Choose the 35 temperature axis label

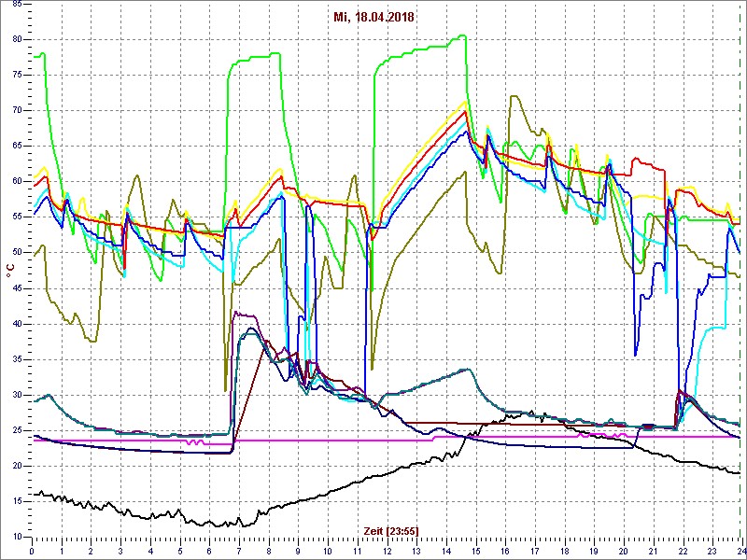tap(16, 359)
